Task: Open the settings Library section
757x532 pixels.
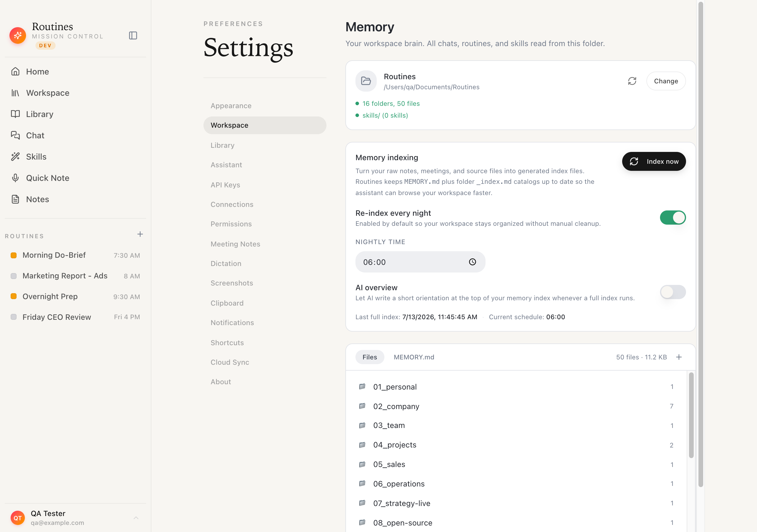Action: coord(265,145)
